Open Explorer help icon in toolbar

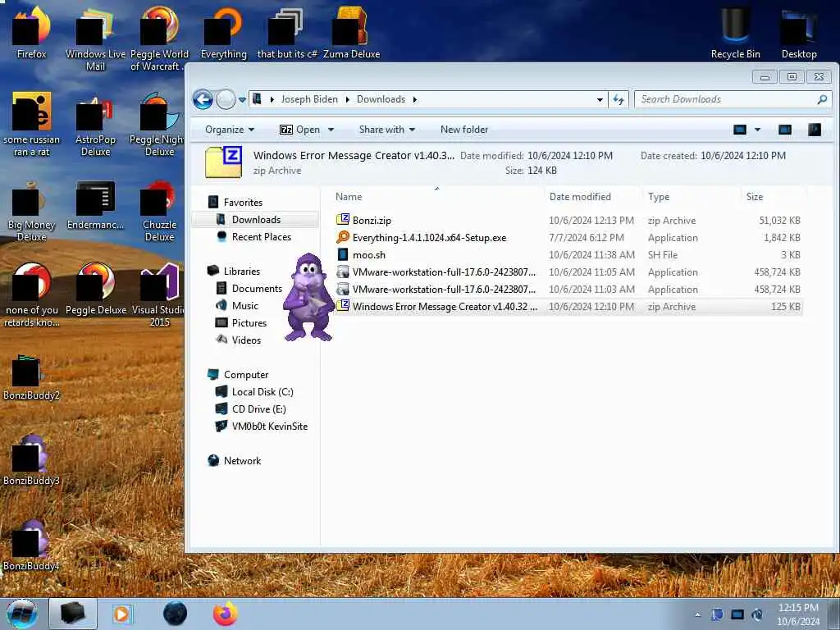click(x=815, y=130)
